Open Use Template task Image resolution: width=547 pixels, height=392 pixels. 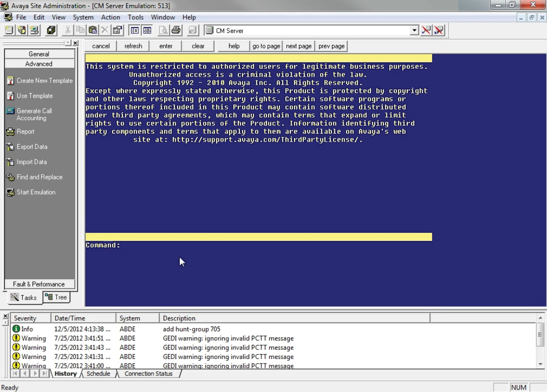[x=30, y=96]
